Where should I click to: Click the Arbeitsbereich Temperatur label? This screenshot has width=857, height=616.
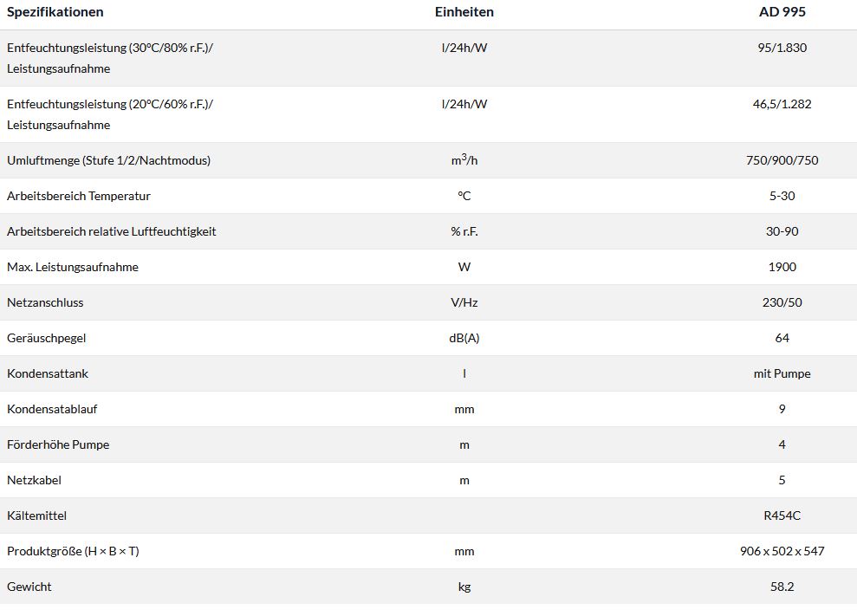(x=79, y=196)
